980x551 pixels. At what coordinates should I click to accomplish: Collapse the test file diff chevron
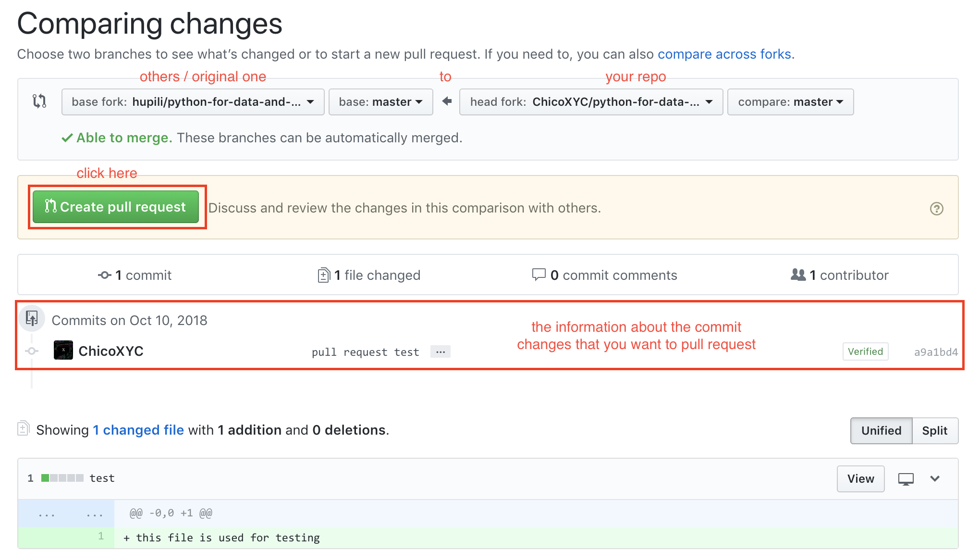point(935,479)
